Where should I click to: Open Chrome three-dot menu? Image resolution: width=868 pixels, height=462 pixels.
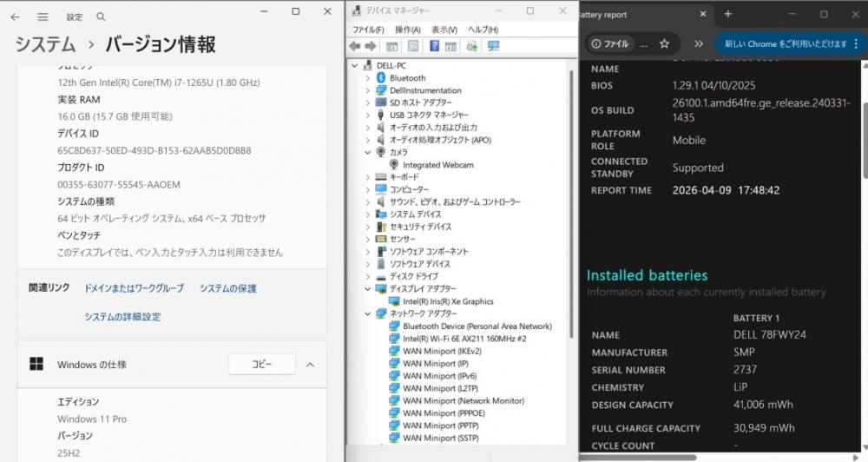coord(857,43)
